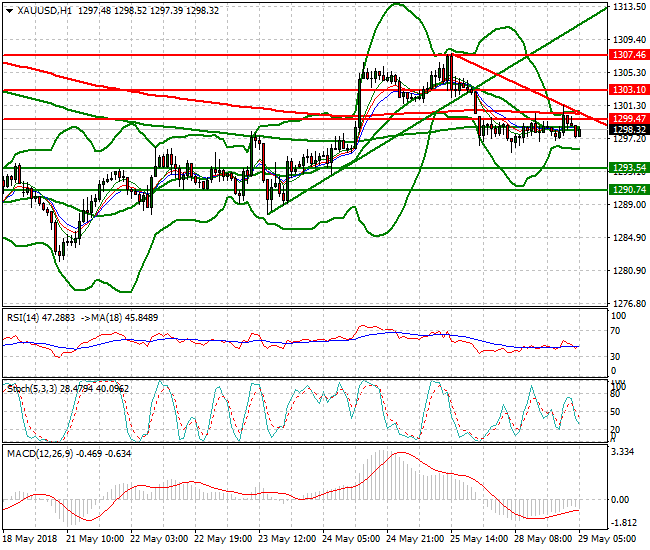Click the 1280.90 price scale value
The image size is (650, 550).
[x=629, y=271]
